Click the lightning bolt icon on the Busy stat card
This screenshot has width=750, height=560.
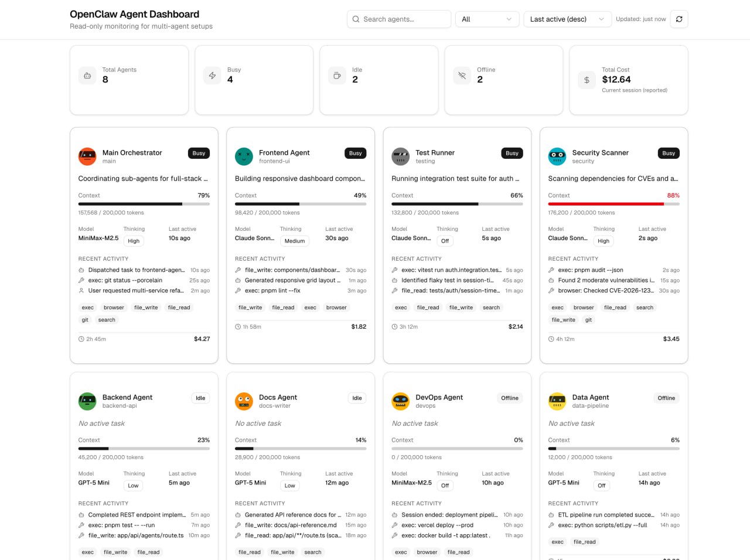tap(212, 75)
